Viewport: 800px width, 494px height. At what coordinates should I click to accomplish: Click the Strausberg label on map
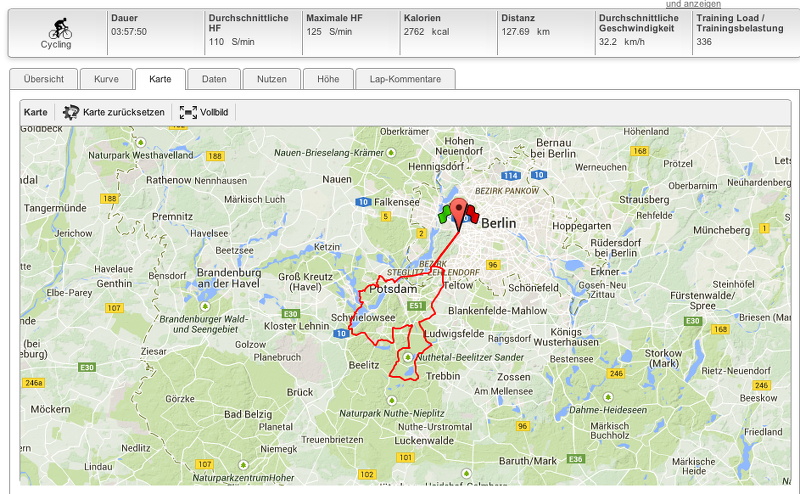tap(644, 200)
